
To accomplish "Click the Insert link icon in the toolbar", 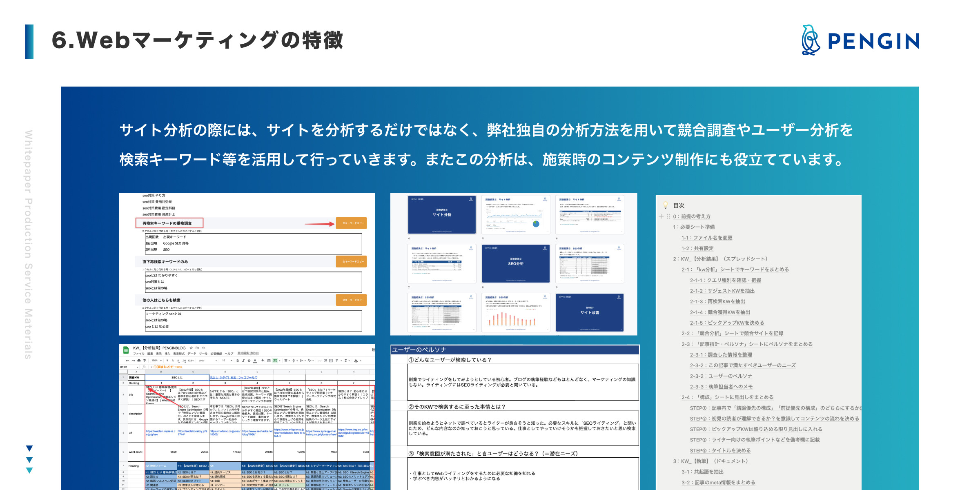I will 319,361.
